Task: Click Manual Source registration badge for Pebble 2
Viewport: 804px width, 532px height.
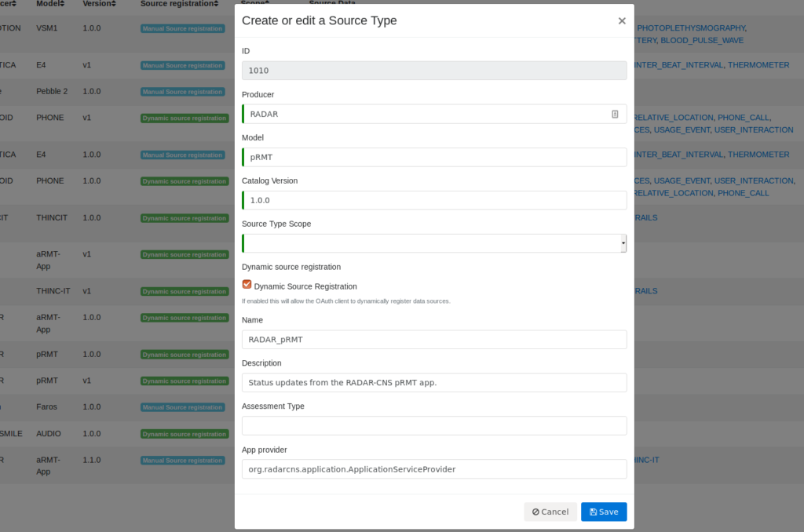Action: coord(182,92)
